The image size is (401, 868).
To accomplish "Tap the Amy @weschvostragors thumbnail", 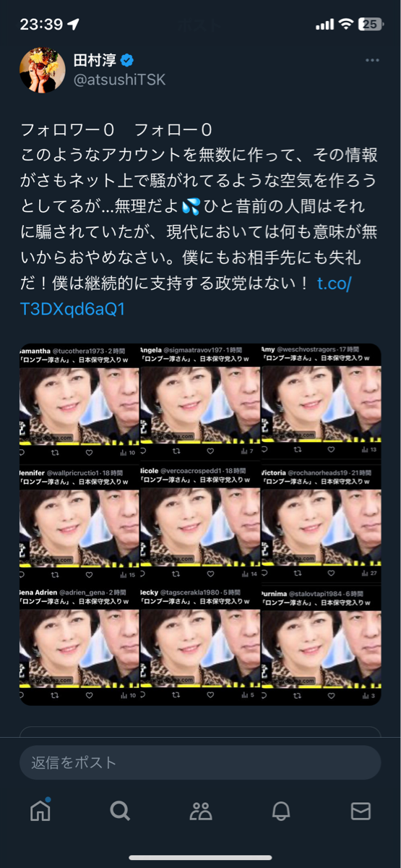I will coord(320,402).
